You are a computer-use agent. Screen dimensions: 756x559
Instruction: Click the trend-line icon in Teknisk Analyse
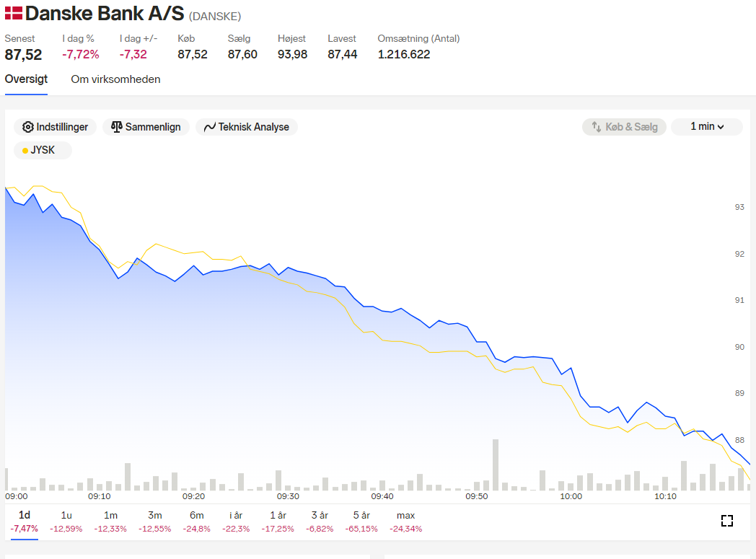(210, 127)
